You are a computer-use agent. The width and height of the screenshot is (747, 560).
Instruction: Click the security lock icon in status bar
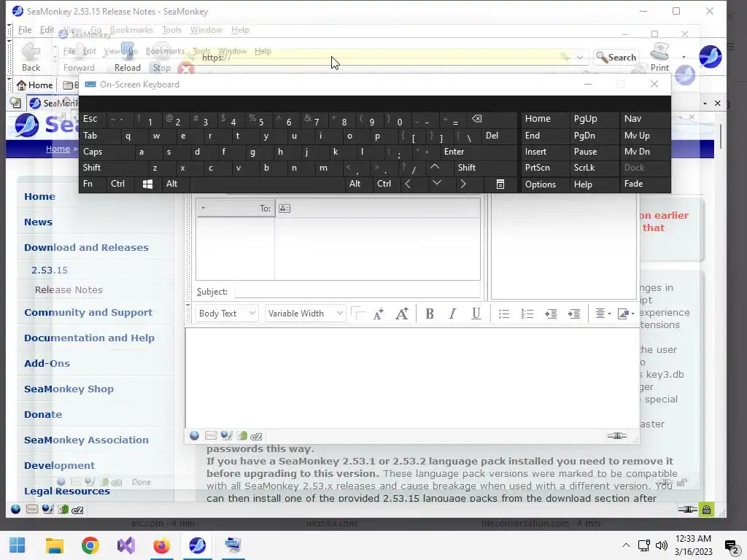[x=706, y=510]
